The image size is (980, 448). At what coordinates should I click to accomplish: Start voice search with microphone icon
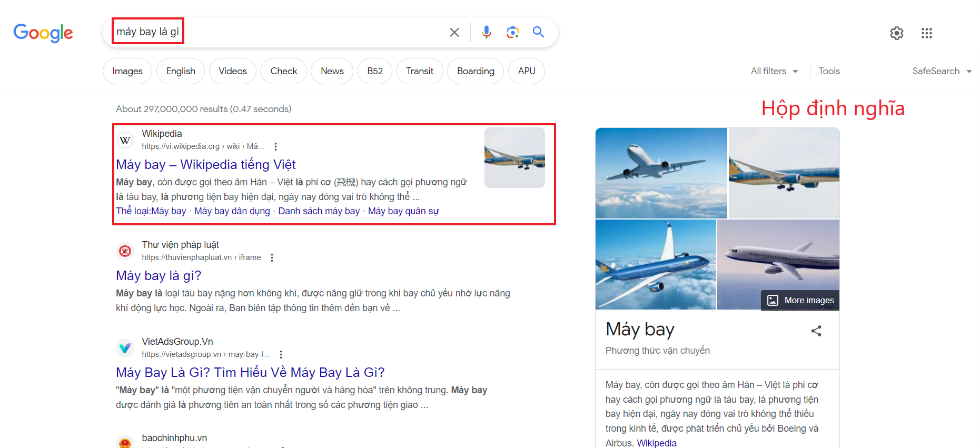(487, 32)
